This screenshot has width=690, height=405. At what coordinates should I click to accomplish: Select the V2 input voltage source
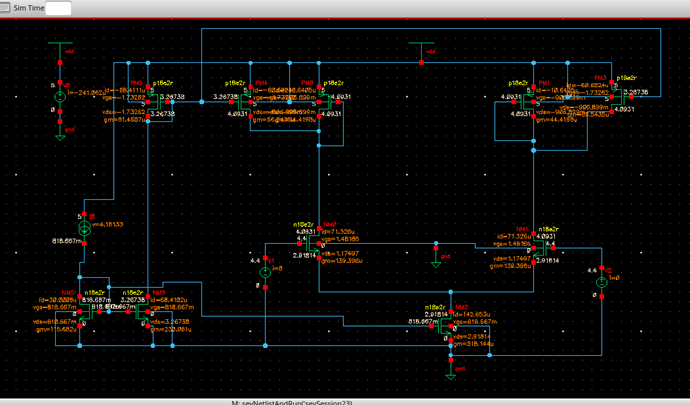click(602, 282)
